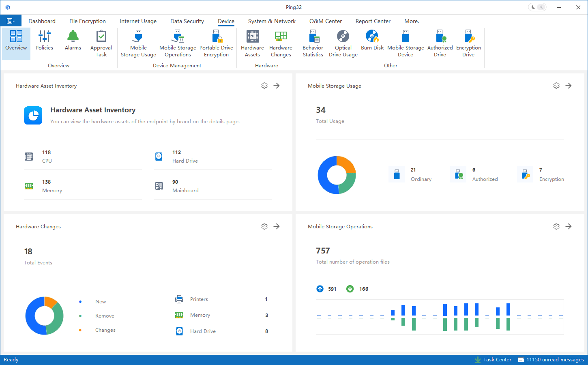Screen dimensions: 588x365
Task: Click the Mobile Storage Usage donut chart
Action: [x=337, y=175]
